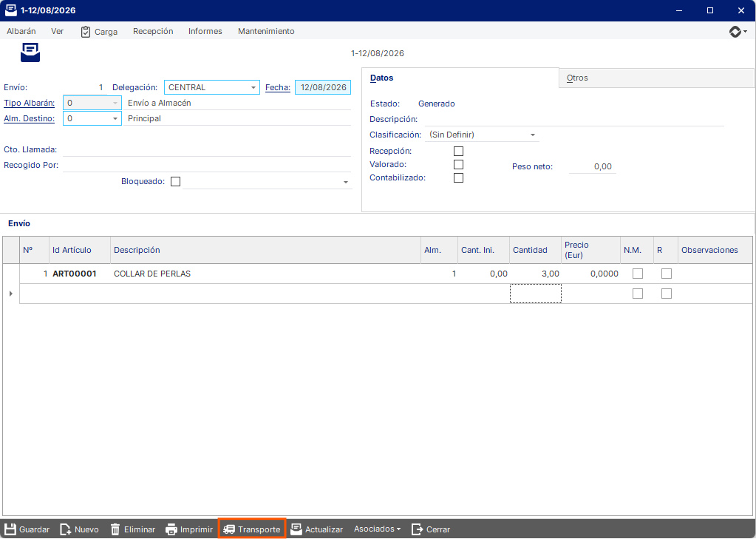756x539 pixels.
Task: Open the Informes menu
Action: pyautogui.click(x=205, y=31)
